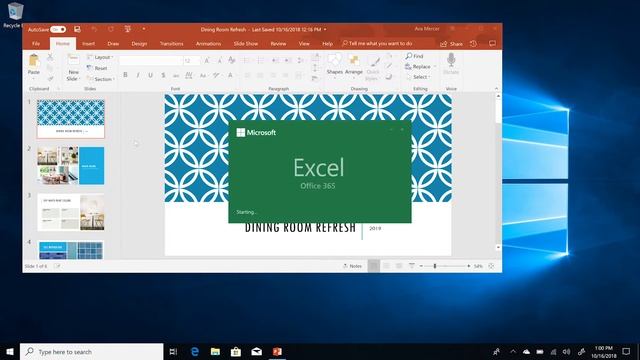Toggle Text Shadow formatting
Viewport: 640px width, 360px height.
point(163,75)
